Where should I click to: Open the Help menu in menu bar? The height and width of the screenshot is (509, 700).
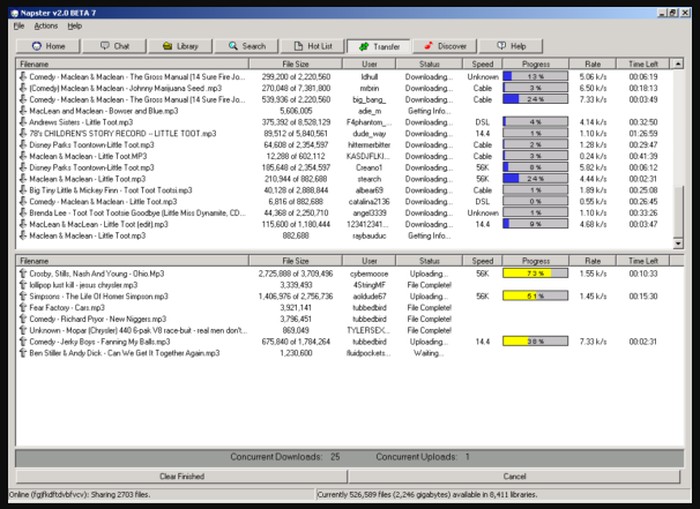(75, 26)
